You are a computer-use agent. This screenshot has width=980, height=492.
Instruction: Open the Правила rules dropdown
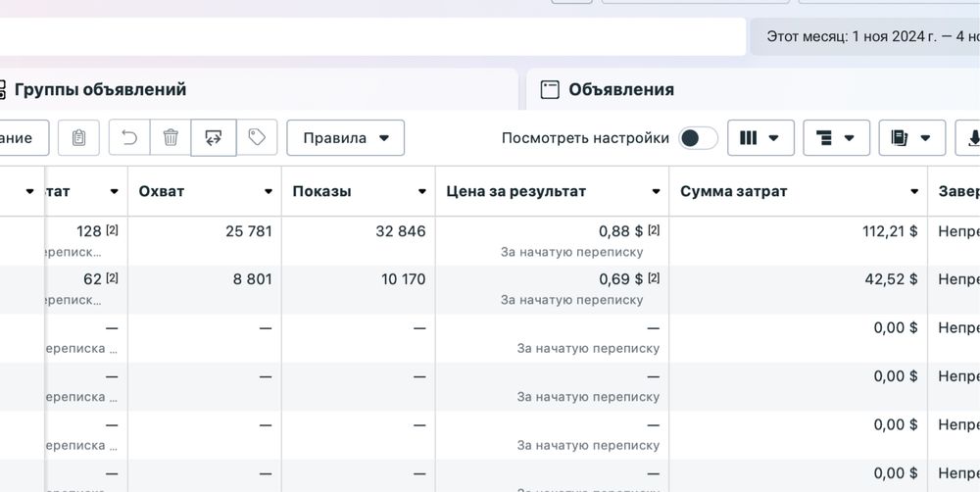pyautogui.click(x=346, y=137)
